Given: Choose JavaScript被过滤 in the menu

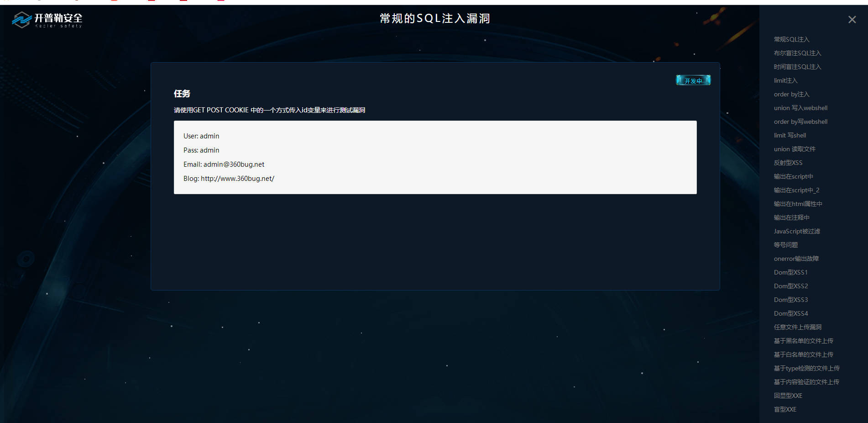Looking at the screenshot, I should coord(797,231).
